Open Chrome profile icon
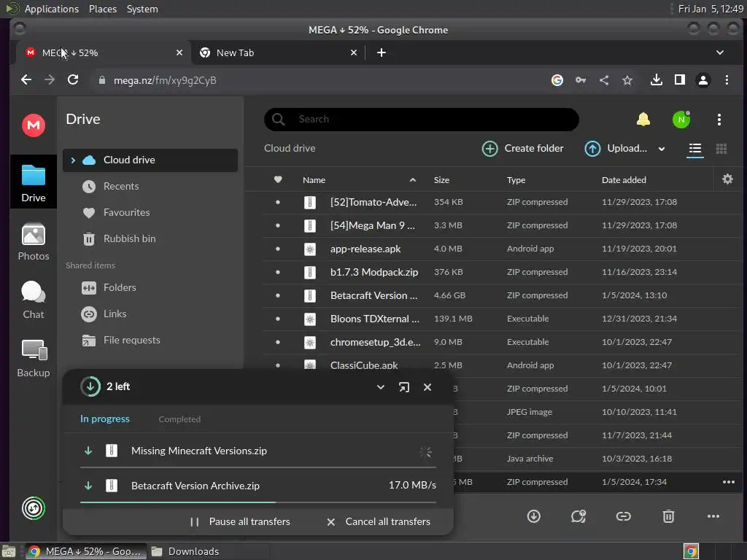This screenshot has width=747, height=560. coord(703,80)
